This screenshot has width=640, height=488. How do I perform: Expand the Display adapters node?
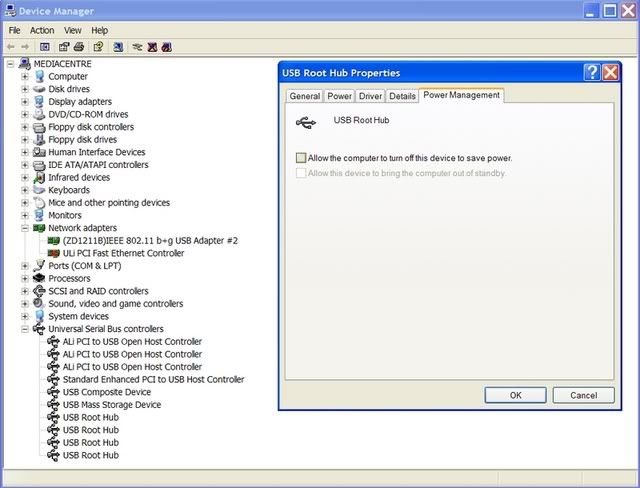24,102
